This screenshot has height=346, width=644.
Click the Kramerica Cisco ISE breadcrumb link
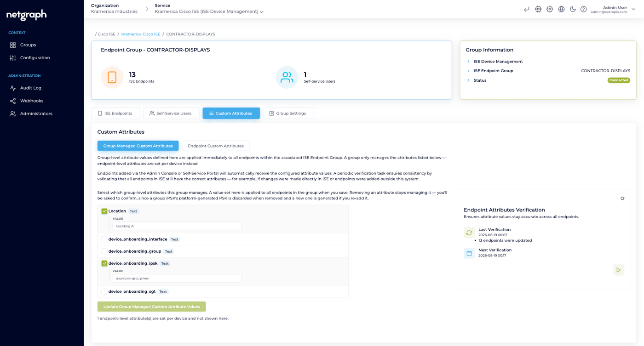(141, 34)
